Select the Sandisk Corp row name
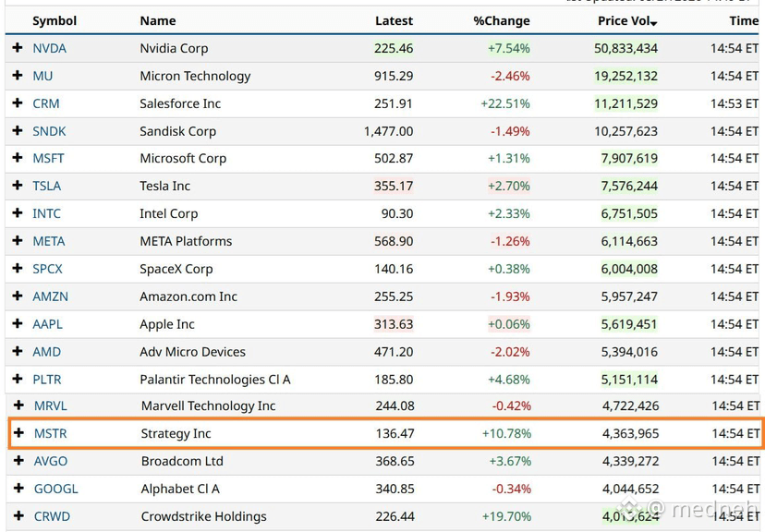 [x=177, y=131]
